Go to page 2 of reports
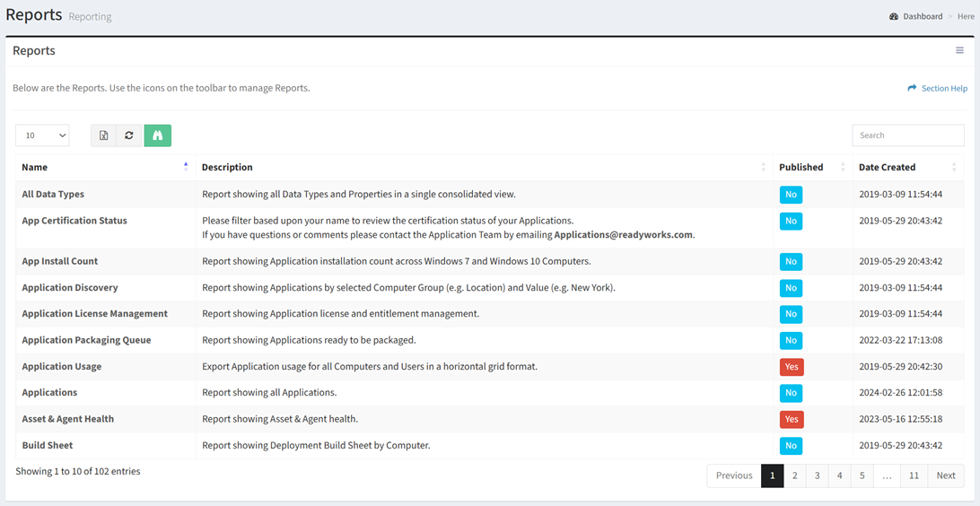 [x=794, y=475]
